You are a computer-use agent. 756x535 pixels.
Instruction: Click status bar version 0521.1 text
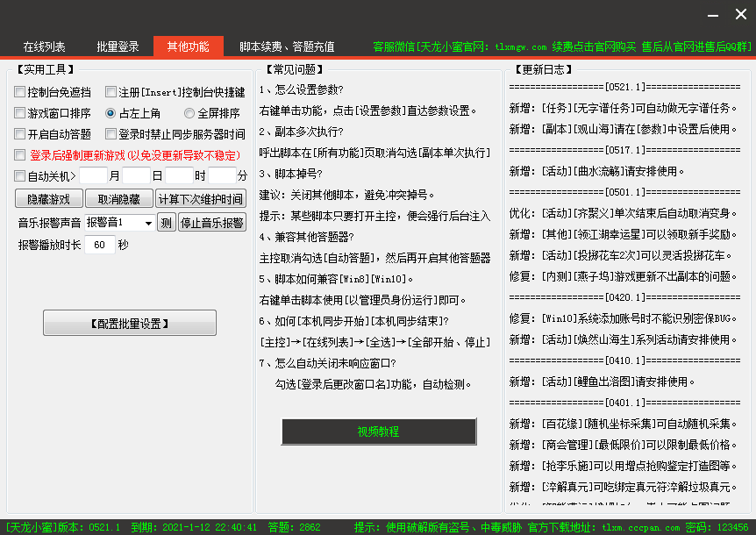[62, 527]
